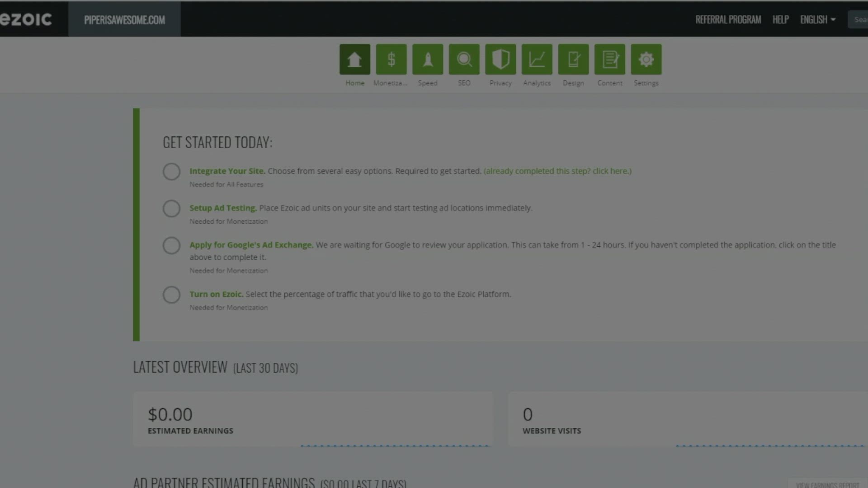The image size is (868, 488).
Task: Click the 'already completed this step' link
Action: (557, 171)
